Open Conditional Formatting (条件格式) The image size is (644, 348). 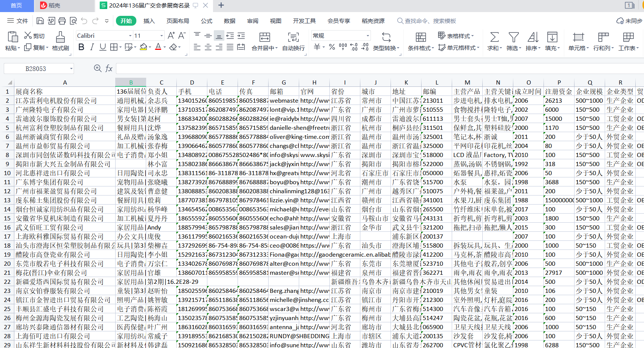(x=421, y=42)
